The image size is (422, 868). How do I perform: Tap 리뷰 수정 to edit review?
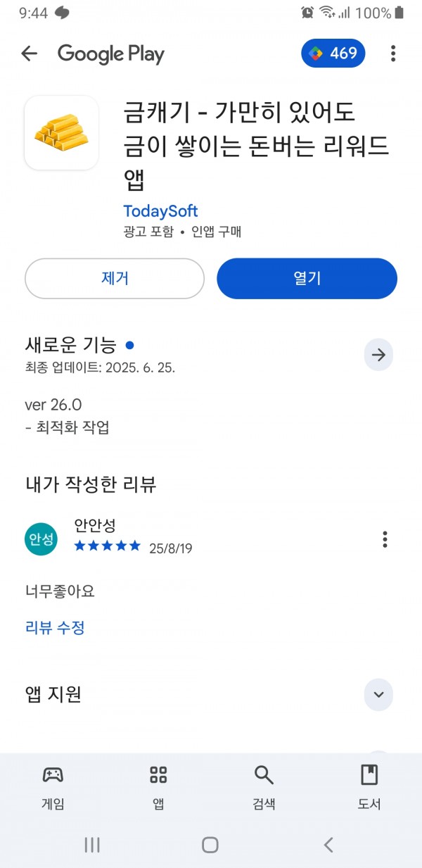pos(55,627)
